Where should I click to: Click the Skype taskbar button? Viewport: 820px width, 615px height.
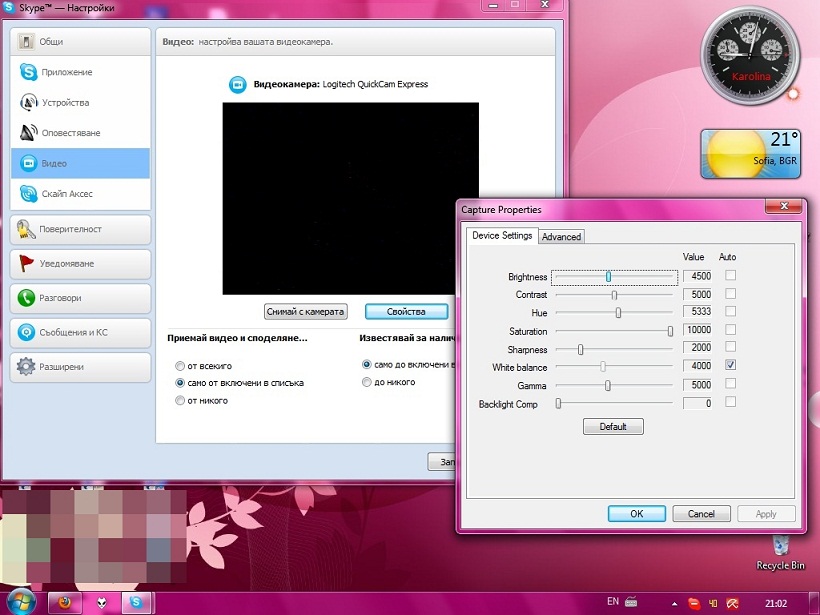(136, 603)
